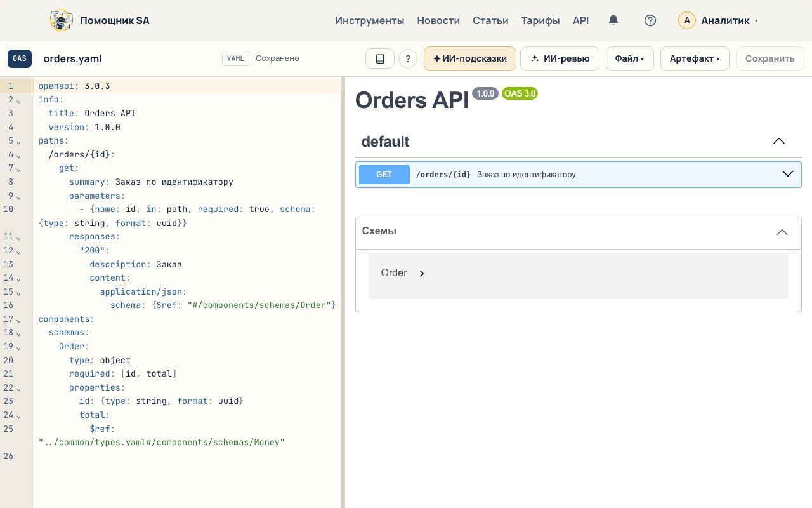Screen dimensions: 812x508
Task: Click the editor toolbar question mark button
Action: pos(408,58)
